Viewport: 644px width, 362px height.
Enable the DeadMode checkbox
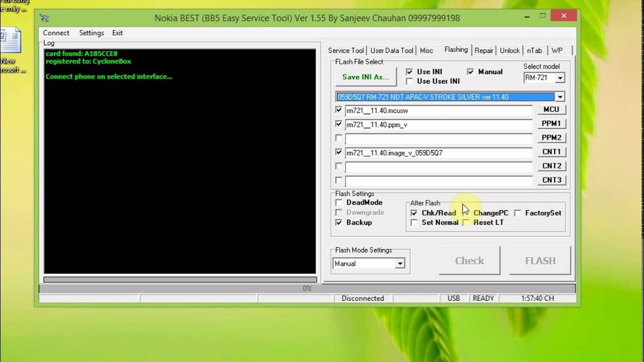(339, 203)
